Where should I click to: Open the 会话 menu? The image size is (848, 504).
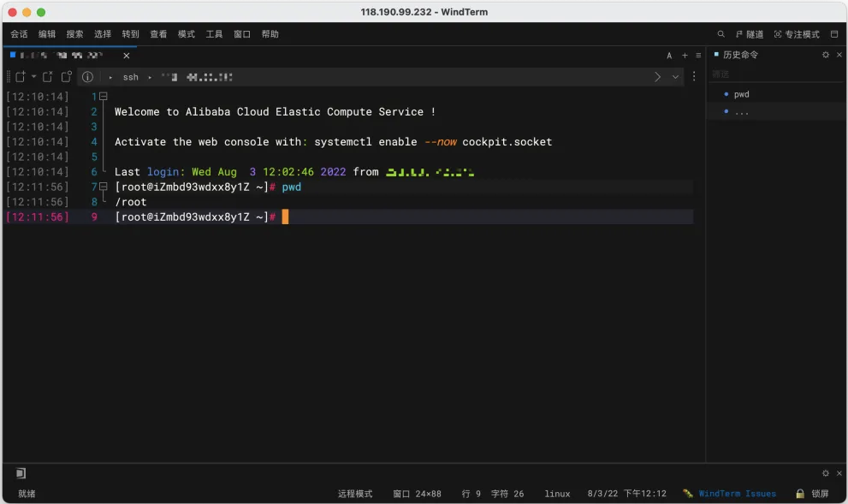(19, 34)
